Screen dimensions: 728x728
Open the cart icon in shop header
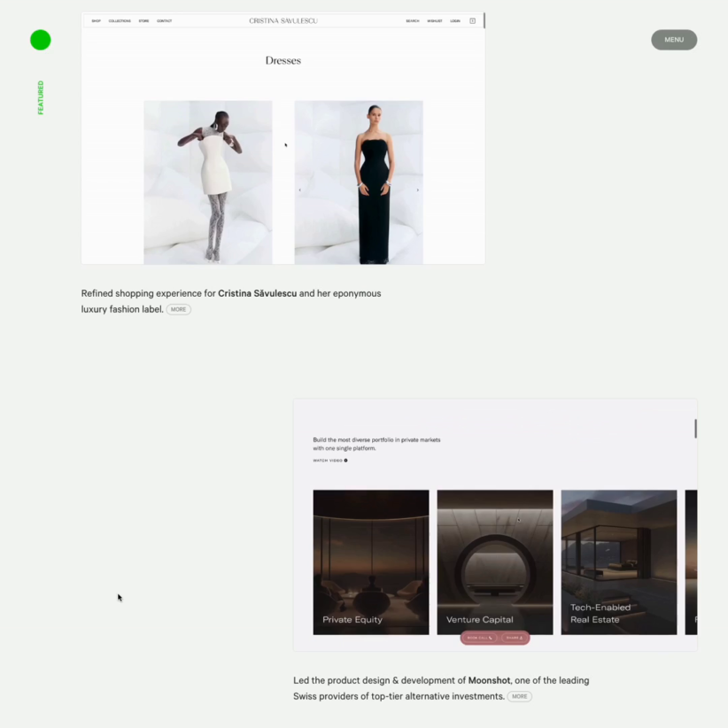coord(472,20)
